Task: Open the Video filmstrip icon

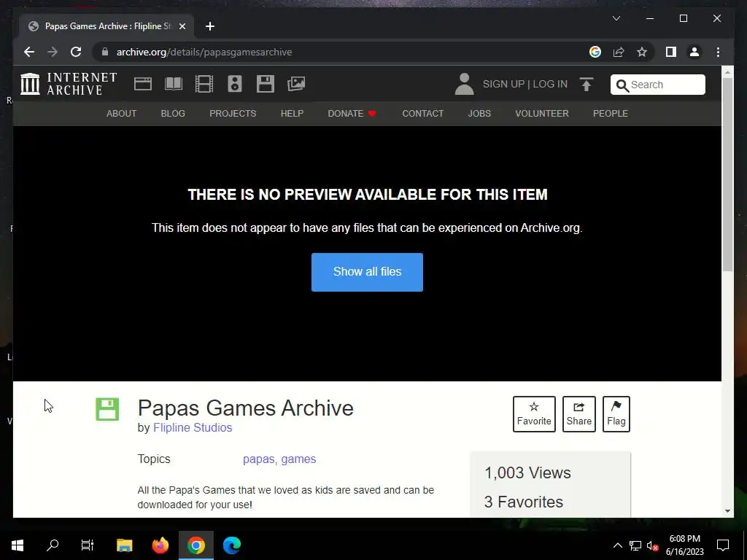Action: click(204, 84)
